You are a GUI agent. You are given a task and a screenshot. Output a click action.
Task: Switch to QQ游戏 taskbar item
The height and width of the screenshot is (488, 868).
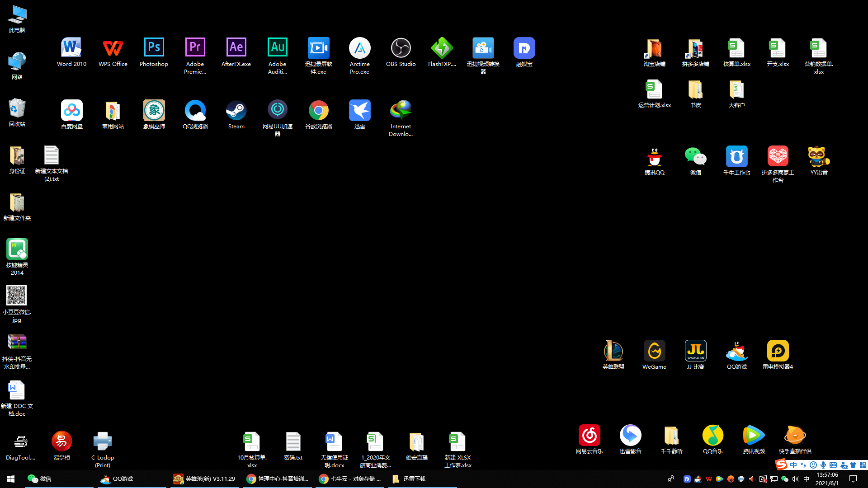[x=132, y=479]
